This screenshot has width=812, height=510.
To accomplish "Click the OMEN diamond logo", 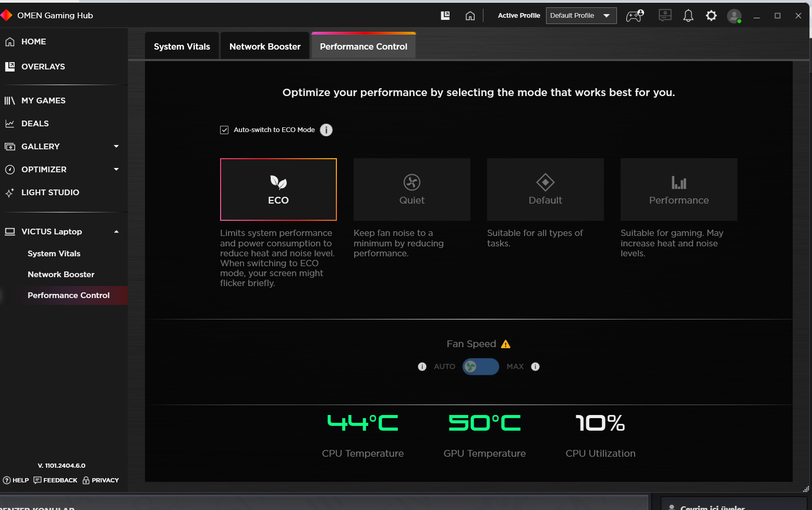I will (6, 15).
